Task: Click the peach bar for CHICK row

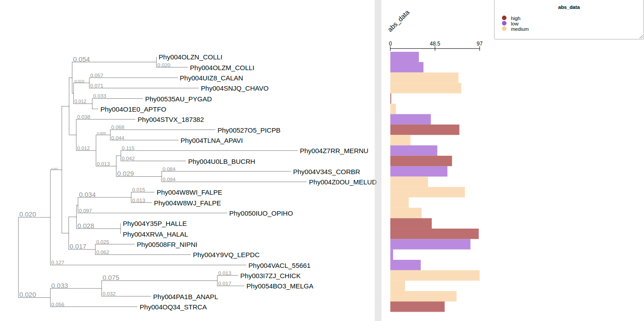Action: point(435,275)
